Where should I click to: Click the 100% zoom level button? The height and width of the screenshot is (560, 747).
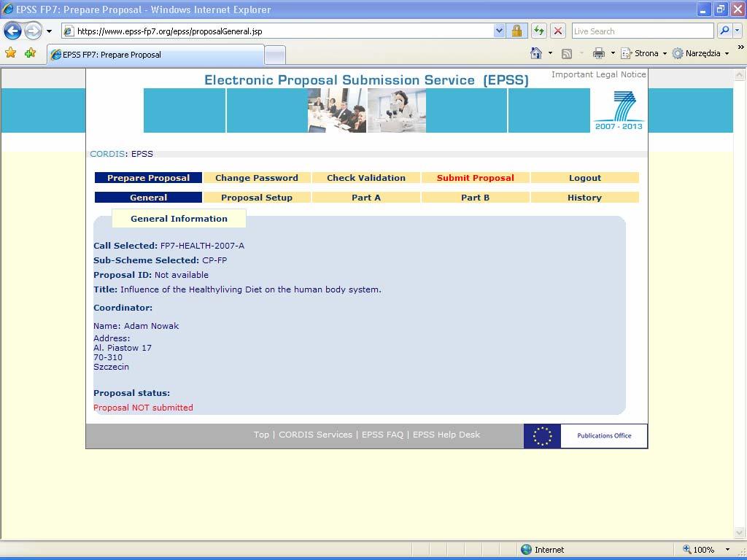(x=698, y=550)
